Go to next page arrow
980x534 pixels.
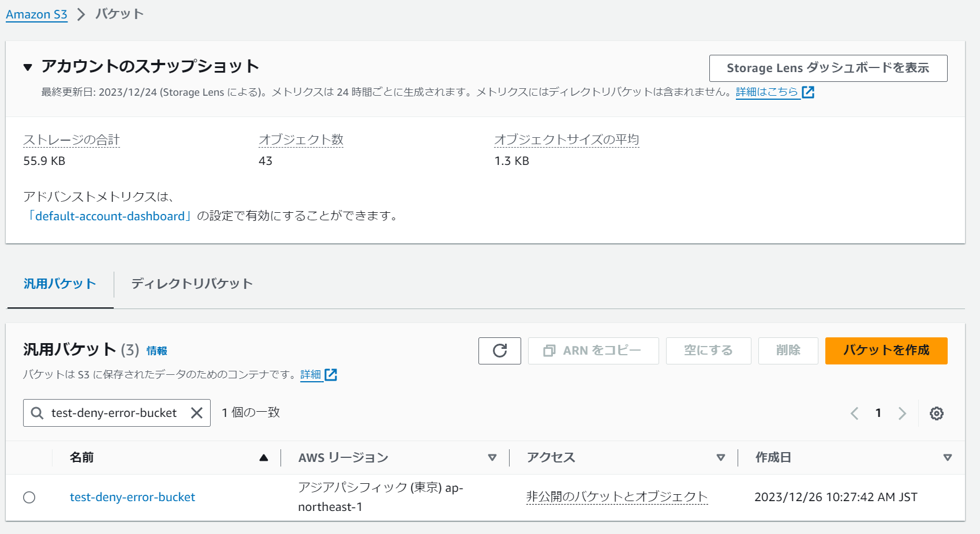[902, 413]
